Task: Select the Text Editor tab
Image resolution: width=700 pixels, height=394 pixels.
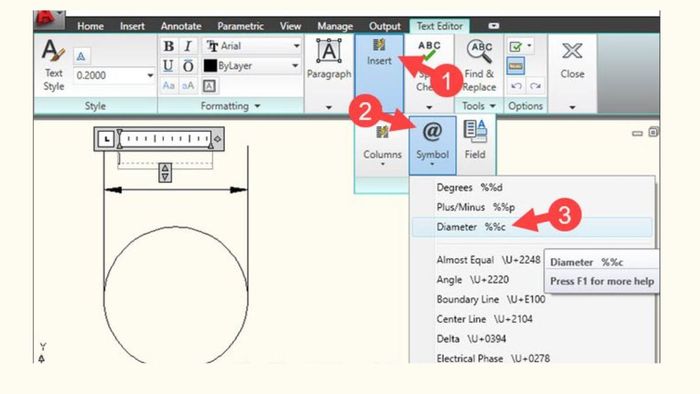Action: click(x=439, y=26)
